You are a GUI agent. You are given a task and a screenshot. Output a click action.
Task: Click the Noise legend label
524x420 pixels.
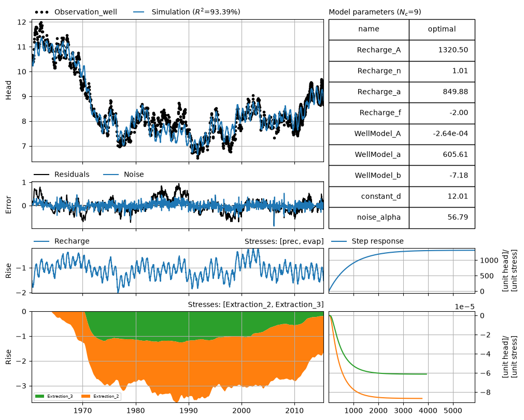tap(134, 175)
